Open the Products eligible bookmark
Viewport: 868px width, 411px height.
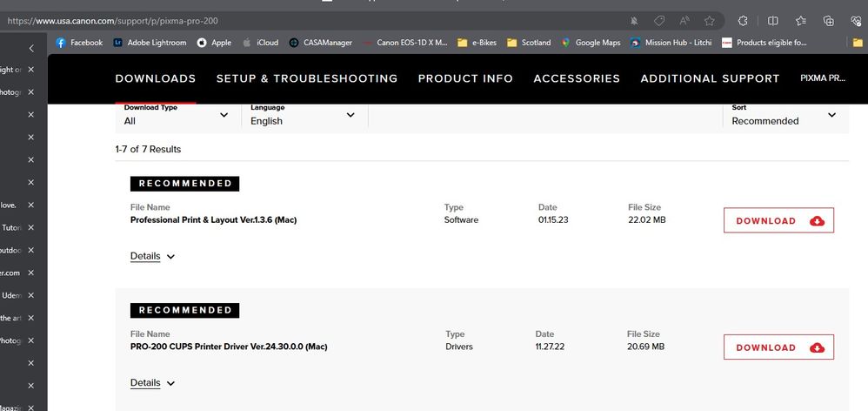(x=765, y=42)
